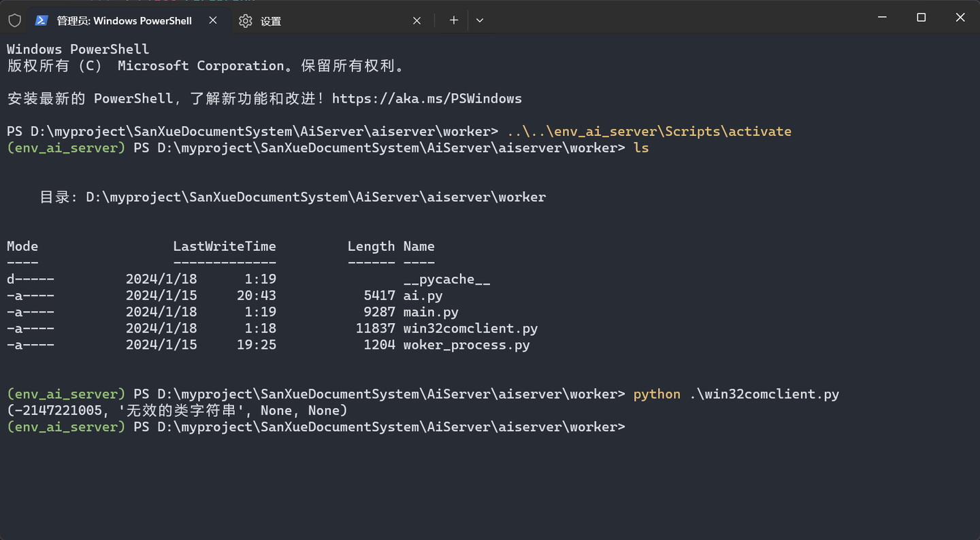Click the administrator shield icon

tap(14, 20)
